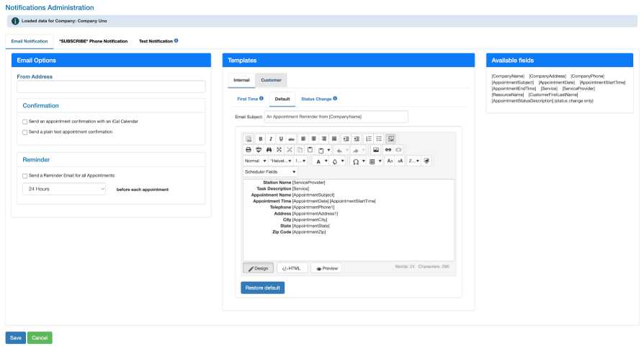Enable Reminder Email for all Appointments
This screenshot has height=351, width=644.
point(24,176)
